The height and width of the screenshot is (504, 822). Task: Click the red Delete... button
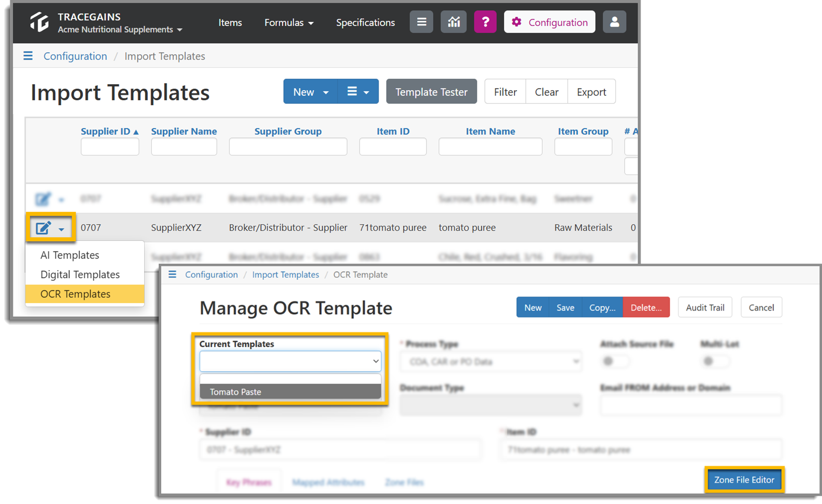pos(646,307)
